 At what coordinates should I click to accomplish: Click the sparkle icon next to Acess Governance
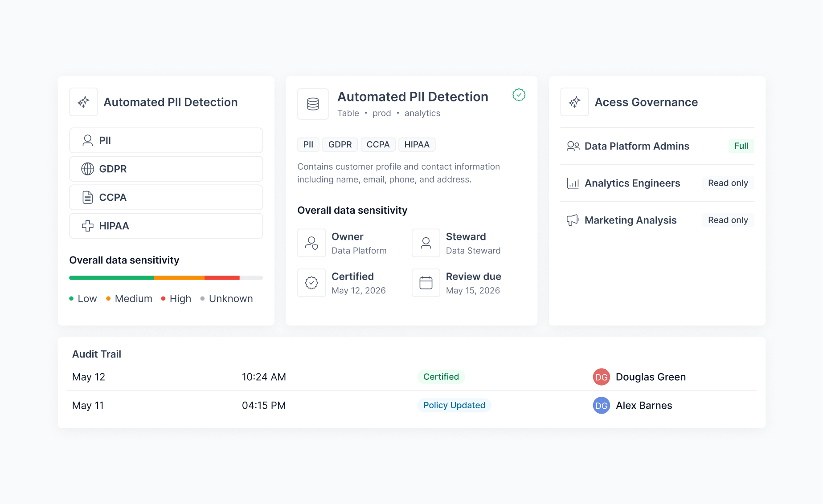574,102
